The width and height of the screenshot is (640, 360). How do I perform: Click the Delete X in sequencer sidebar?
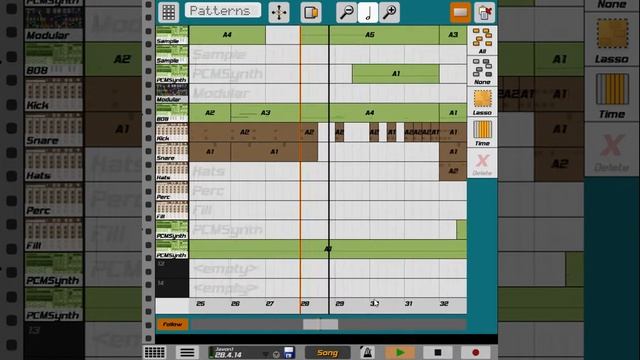pos(482,163)
